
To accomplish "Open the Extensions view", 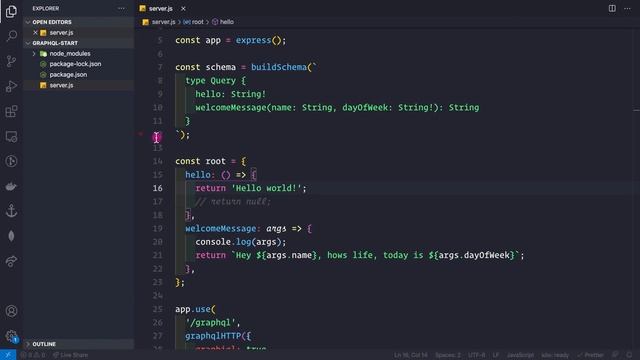I will coord(11,111).
